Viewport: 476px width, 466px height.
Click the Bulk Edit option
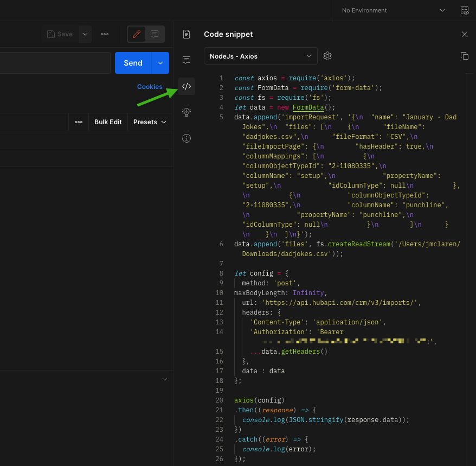point(107,122)
